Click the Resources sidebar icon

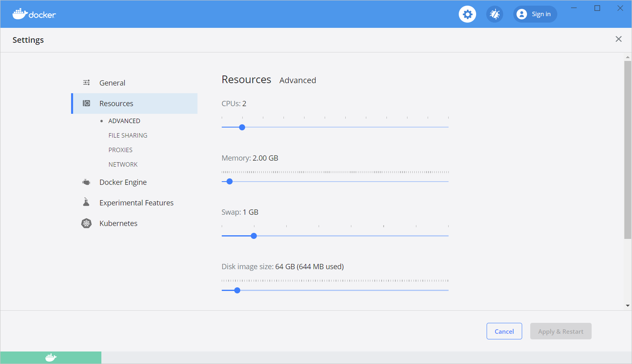click(86, 103)
